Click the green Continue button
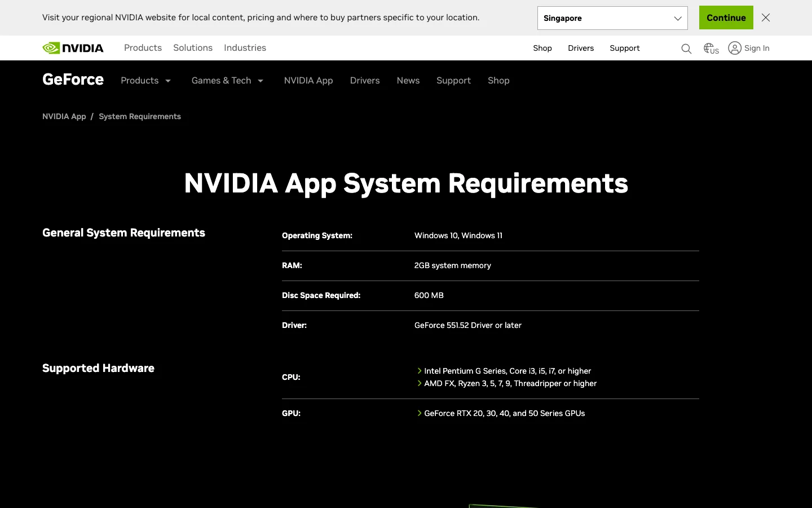Viewport: 812px width, 508px height. 726,17
